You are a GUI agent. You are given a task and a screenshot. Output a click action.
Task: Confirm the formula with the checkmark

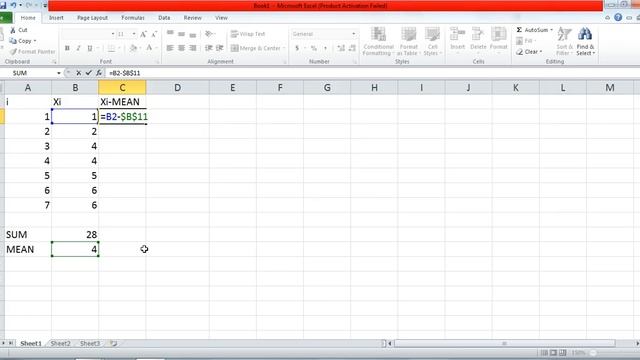89,73
